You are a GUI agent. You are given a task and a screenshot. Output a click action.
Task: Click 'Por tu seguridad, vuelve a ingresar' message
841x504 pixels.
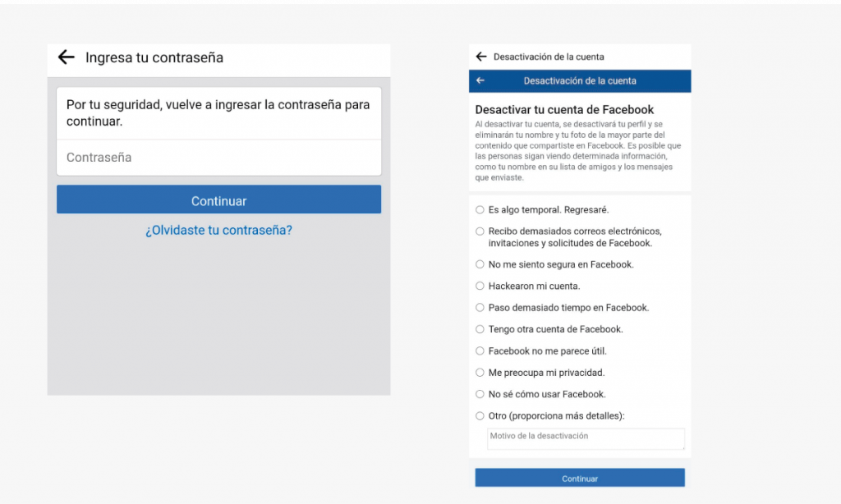pyautogui.click(x=218, y=112)
